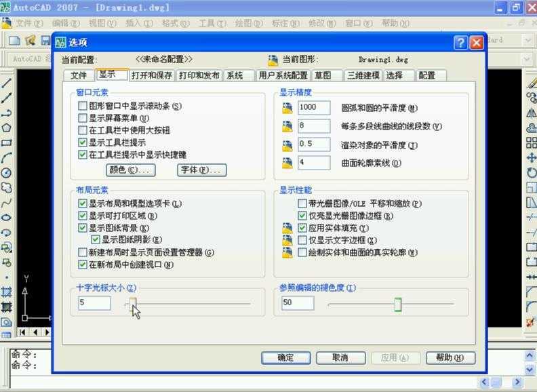Select the Hatch tool in left toolbar
Image resolution: width=537 pixels, height=392 pixels.
tap(7, 292)
